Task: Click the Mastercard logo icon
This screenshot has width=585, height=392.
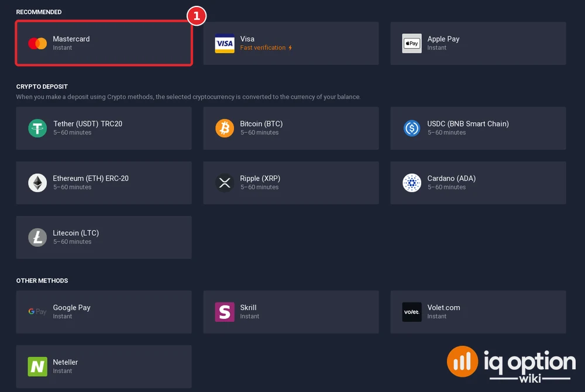Action: coord(37,43)
